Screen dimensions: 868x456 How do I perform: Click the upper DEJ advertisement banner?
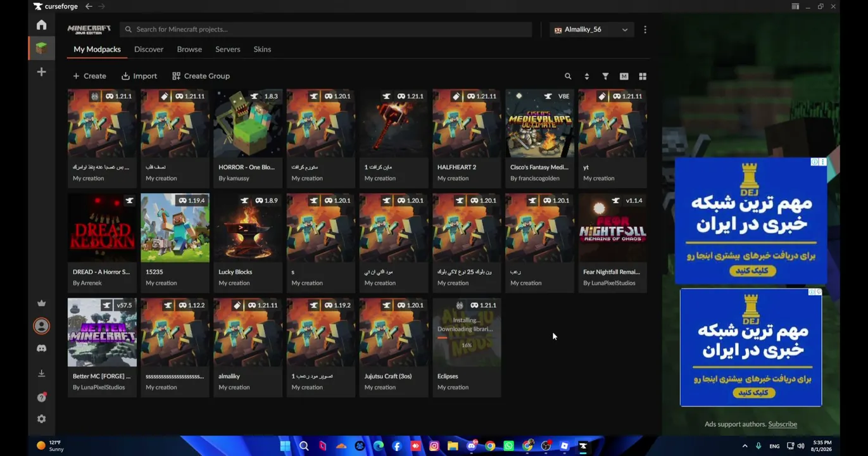[751, 220]
